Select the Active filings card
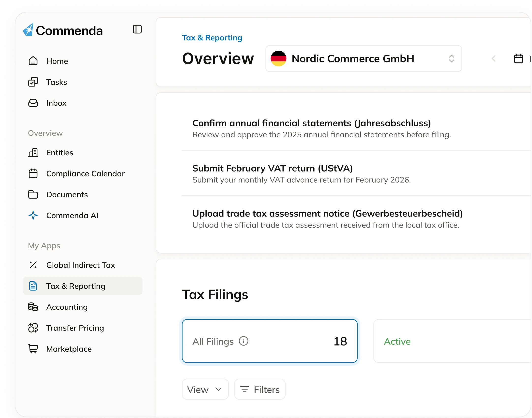 [x=452, y=341]
